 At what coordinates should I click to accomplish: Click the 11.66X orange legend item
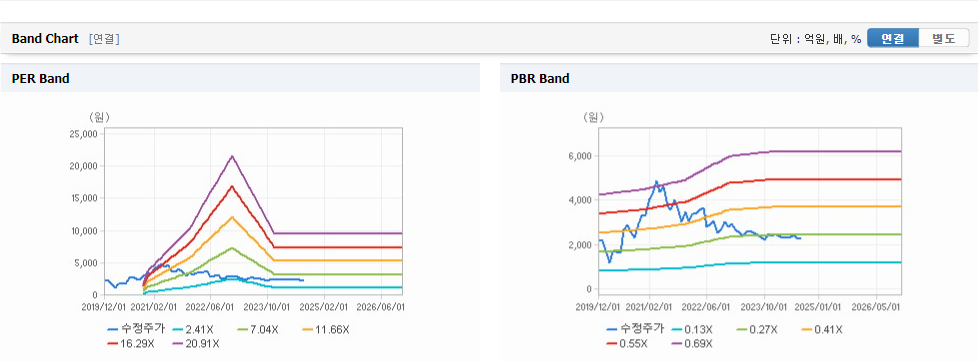tap(326, 329)
